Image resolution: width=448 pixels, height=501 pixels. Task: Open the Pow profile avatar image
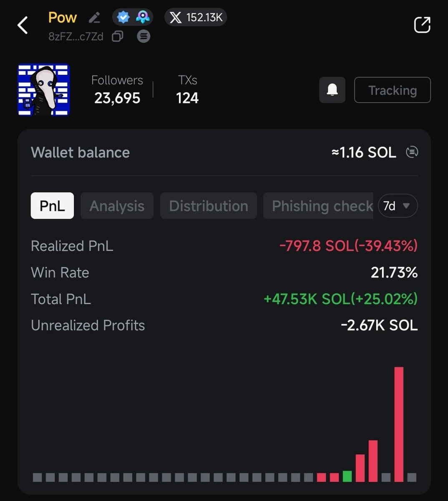tap(43, 90)
